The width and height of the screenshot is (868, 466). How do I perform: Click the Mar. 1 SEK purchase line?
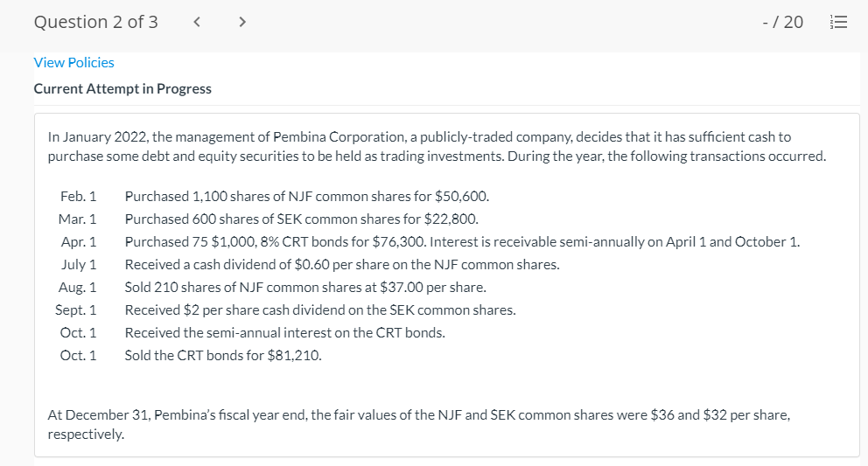coord(301,219)
